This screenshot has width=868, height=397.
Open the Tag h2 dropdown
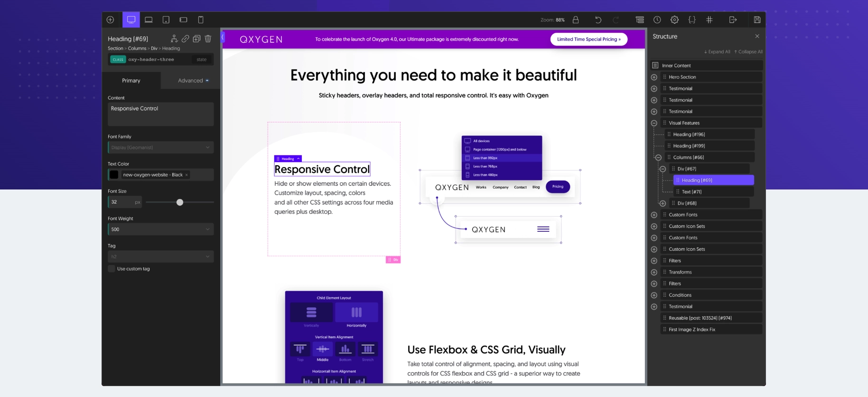(161, 256)
